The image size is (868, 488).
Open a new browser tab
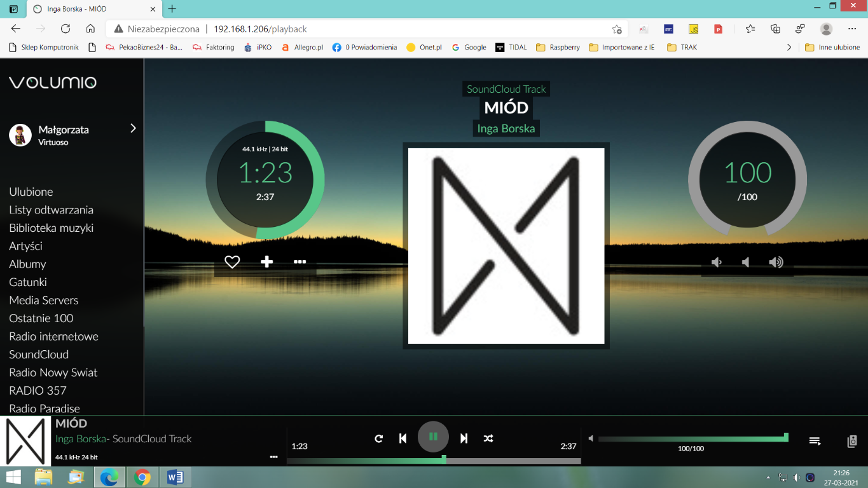(172, 9)
